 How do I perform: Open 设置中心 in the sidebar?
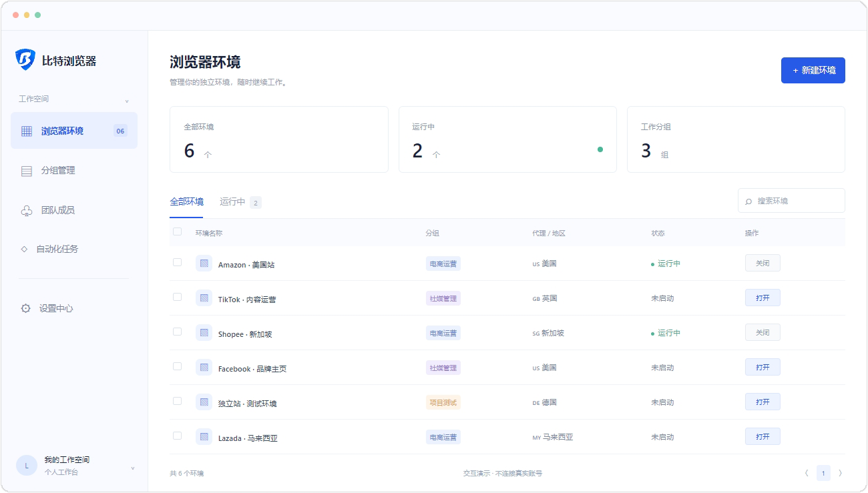[74, 308]
